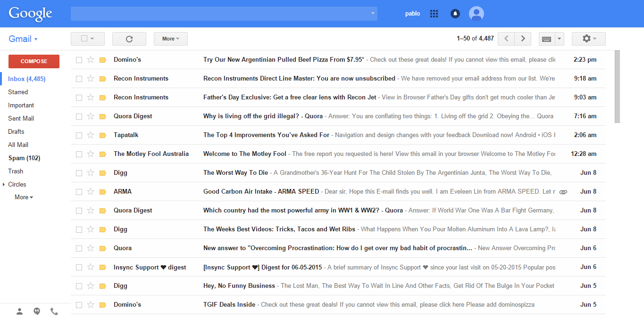Click the COMPOSE button
This screenshot has width=644, height=318.
33,61
